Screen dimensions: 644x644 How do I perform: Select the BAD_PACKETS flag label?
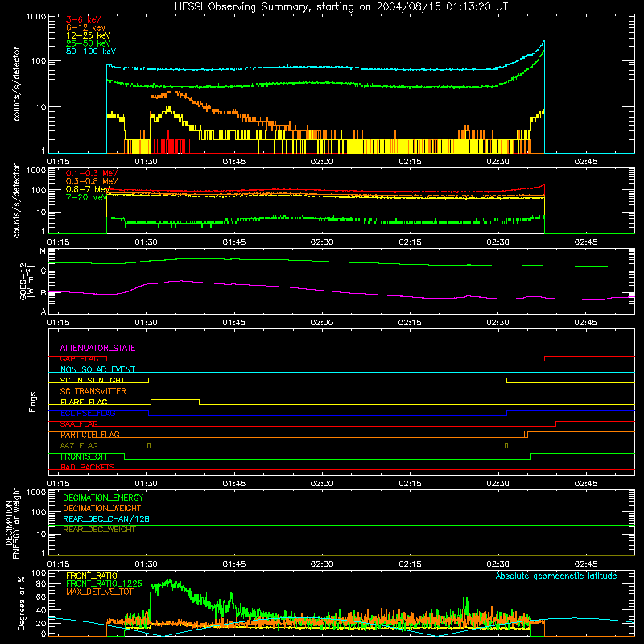point(88,468)
